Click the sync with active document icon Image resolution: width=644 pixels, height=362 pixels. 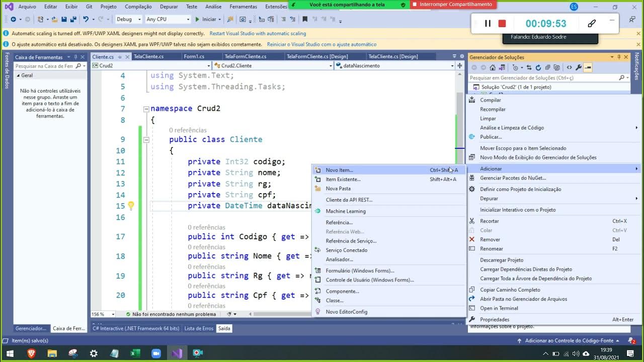pos(529,67)
